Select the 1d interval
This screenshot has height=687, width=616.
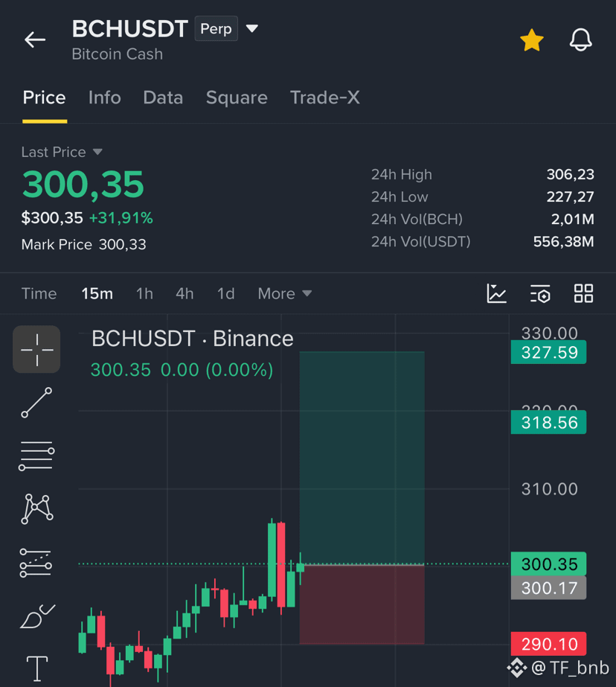pyautogui.click(x=226, y=293)
